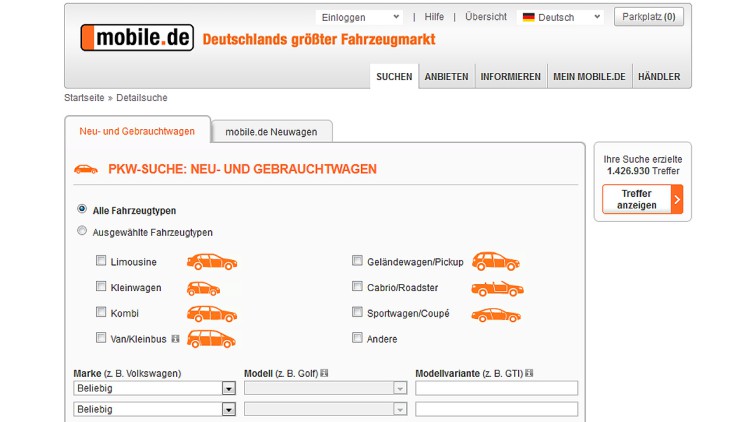
Task: Click the mobile.de logo
Action: coord(137,37)
